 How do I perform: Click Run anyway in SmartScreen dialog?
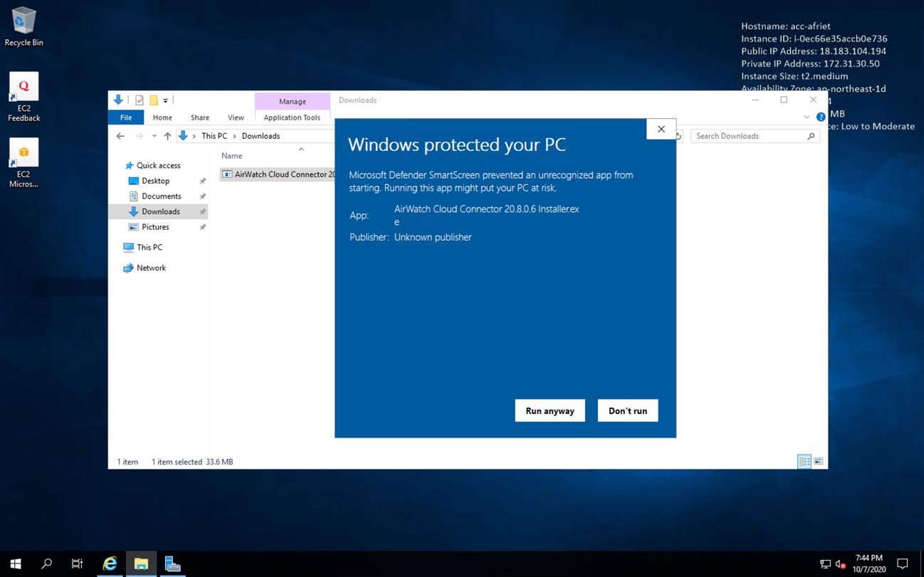[550, 411]
